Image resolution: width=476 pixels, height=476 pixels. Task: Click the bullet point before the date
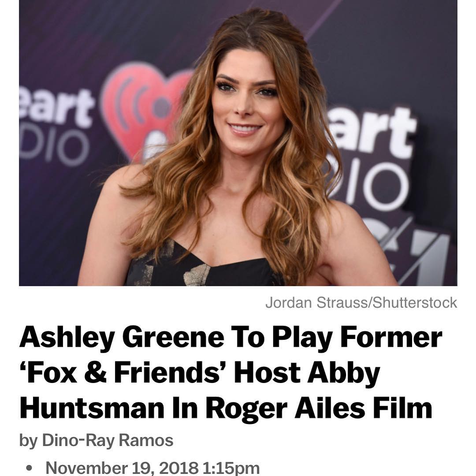click(29, 468)
